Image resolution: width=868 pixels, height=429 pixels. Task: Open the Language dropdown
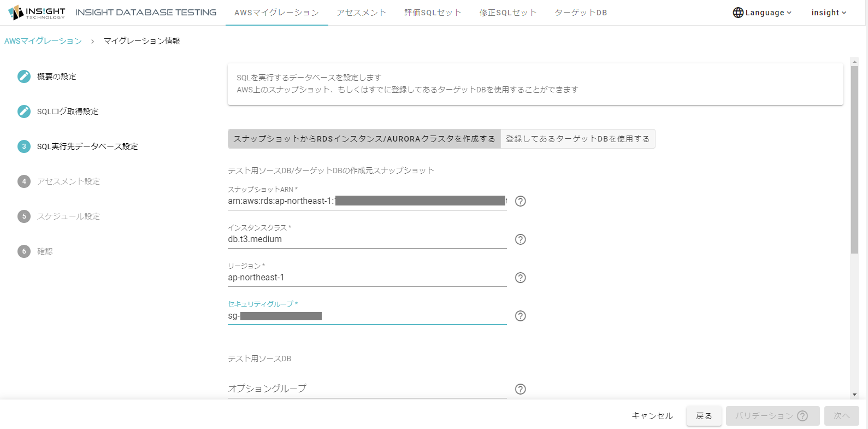(x=762, y=13)
